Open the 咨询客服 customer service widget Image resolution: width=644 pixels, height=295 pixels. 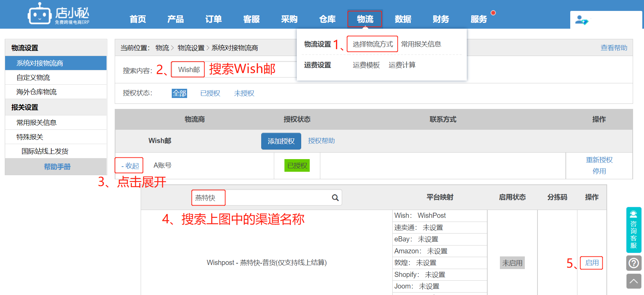(x=634, y=230)
